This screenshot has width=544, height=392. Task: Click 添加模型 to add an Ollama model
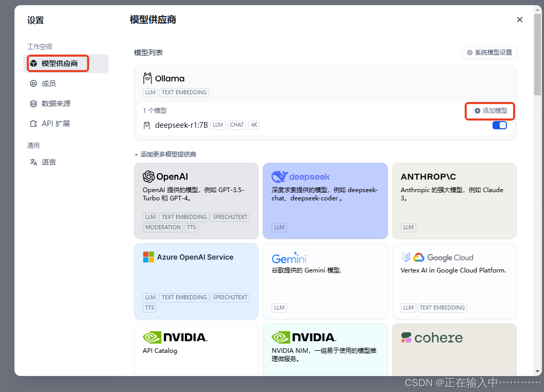pos(490,111)
